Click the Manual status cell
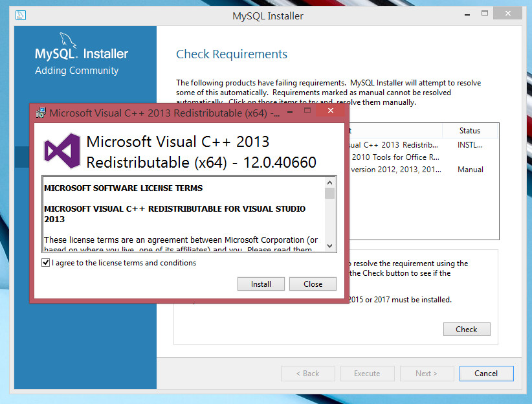The height and width of the screenshot is (404, 532). point(471,170)
